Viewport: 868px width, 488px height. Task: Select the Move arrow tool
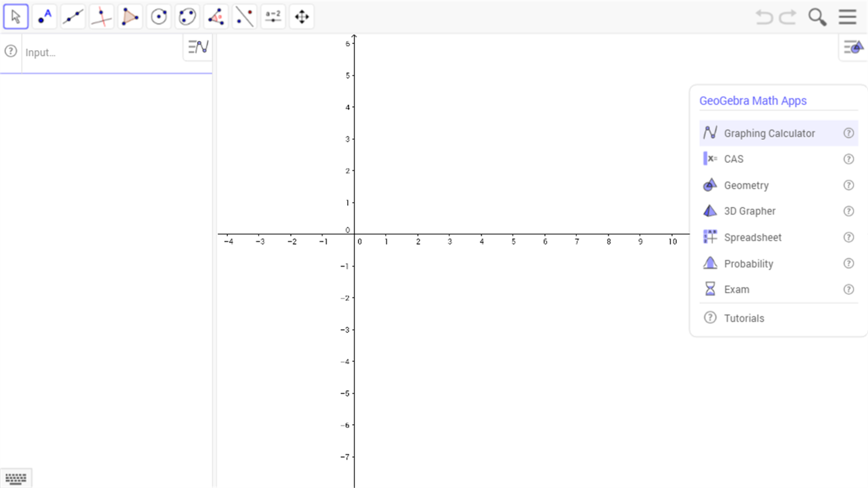[x=16, y=17]
